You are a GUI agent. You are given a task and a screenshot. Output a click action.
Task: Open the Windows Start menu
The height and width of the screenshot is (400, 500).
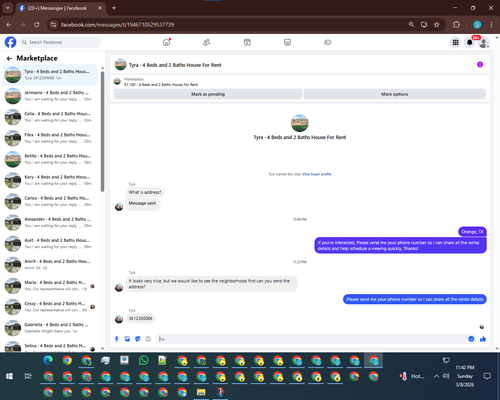pyautogui.click(x=9, y=376)
